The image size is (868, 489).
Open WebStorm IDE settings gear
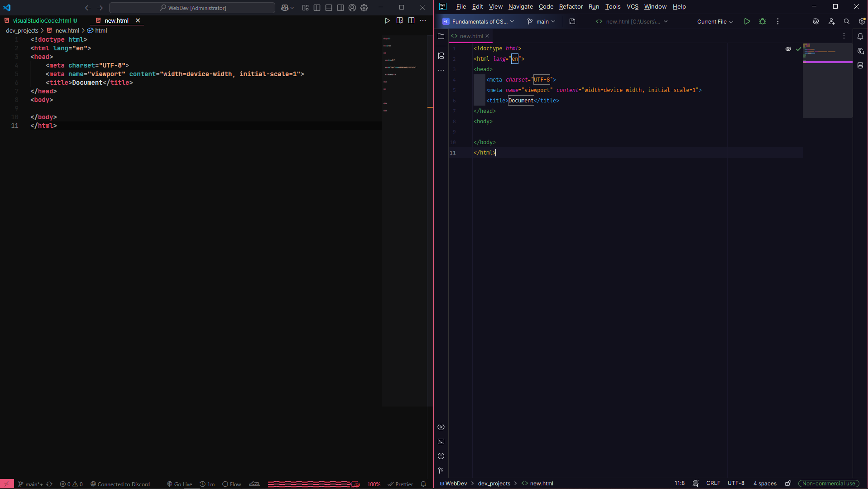click(x=862, y=21)
